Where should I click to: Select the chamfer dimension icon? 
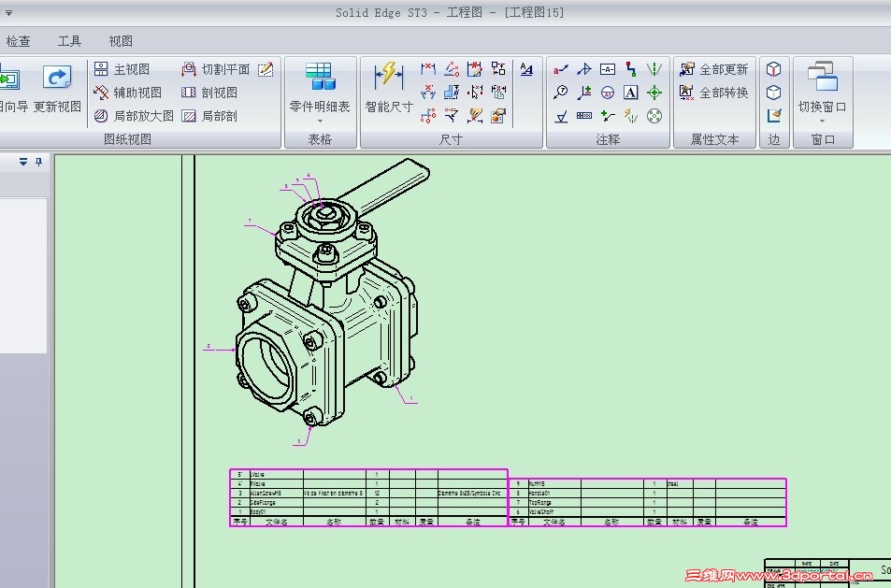pos(452,116)
